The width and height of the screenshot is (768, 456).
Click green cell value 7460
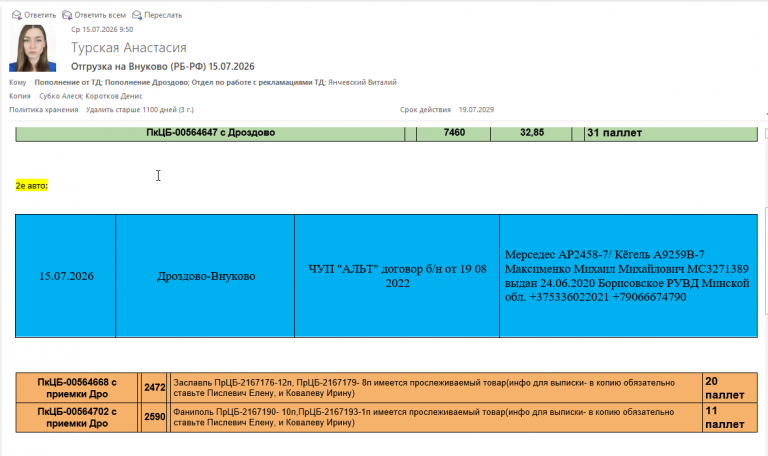(x=454, y=133)
